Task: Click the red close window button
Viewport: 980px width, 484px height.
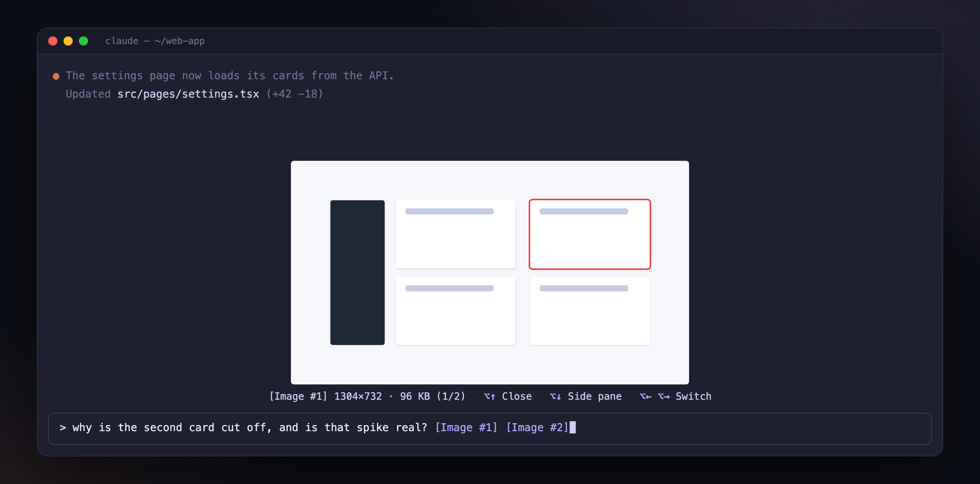Action: coord(53,41)
